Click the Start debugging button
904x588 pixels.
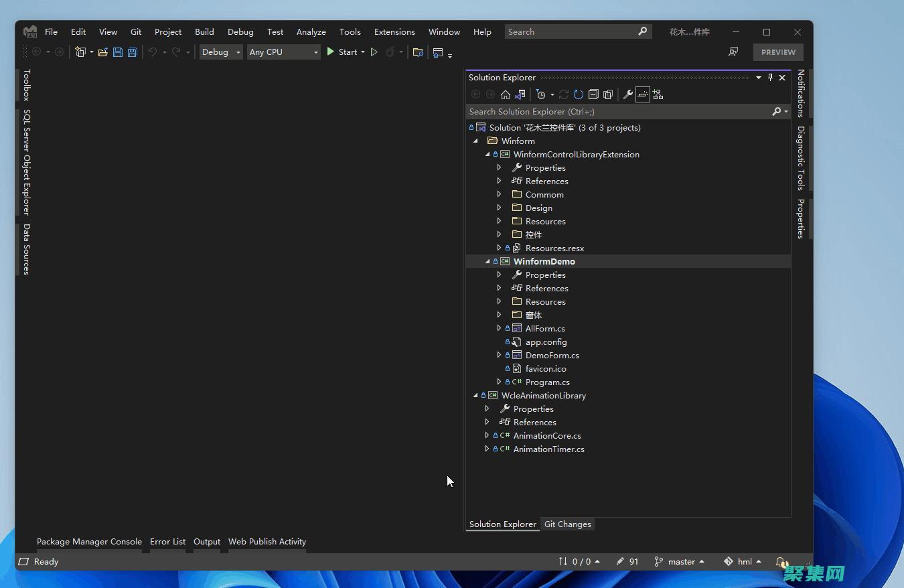[x=342, y=52]
